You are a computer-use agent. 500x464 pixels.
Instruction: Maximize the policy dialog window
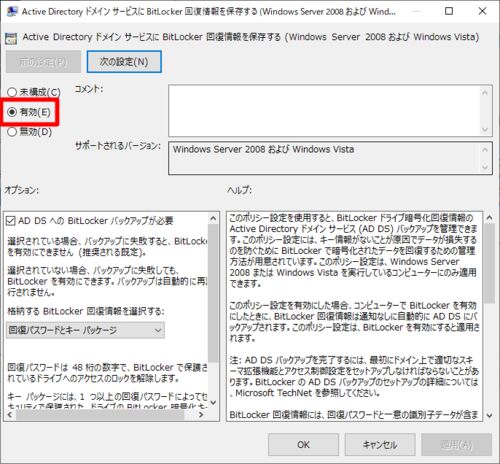449,11
